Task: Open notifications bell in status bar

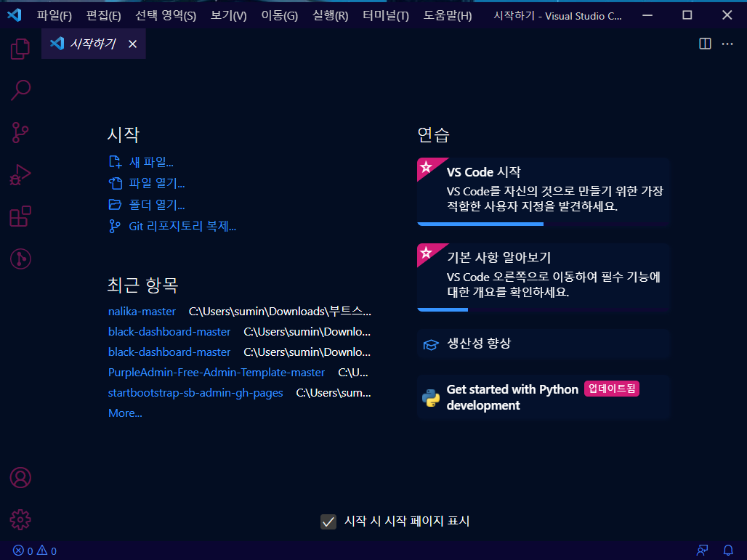Action: pyautogui.click(x=728, y=551)
